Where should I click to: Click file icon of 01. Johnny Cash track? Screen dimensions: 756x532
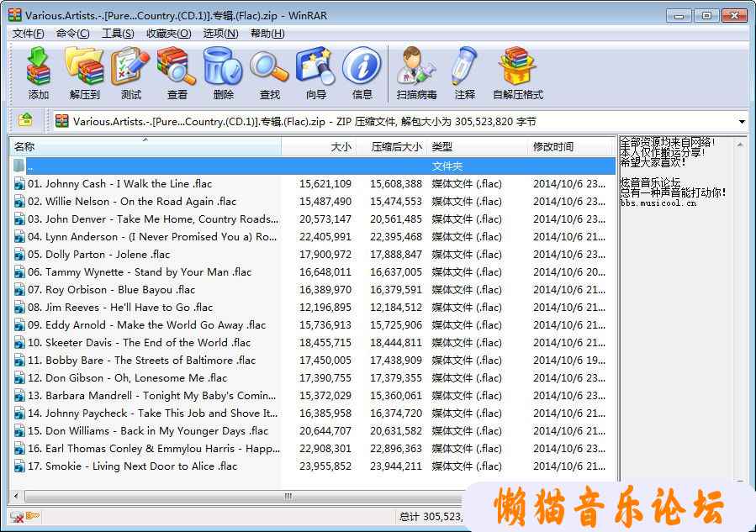(x=19, y=184)
